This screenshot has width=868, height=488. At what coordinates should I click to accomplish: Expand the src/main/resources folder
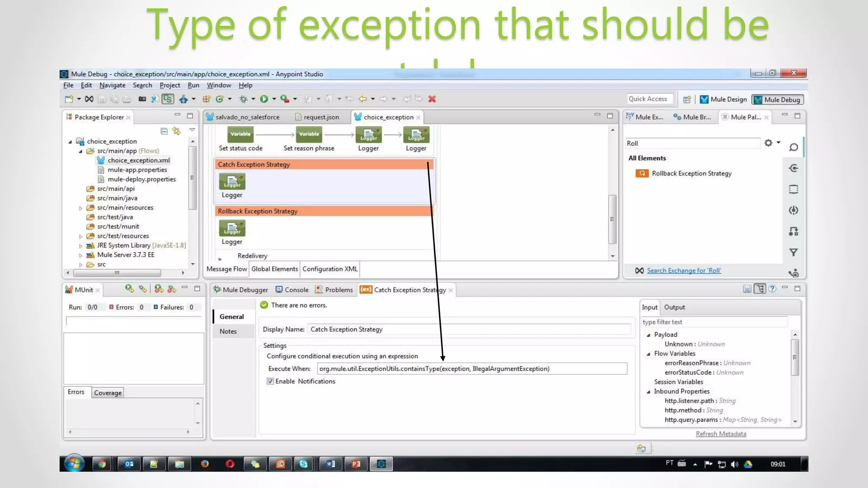(81, 208)
